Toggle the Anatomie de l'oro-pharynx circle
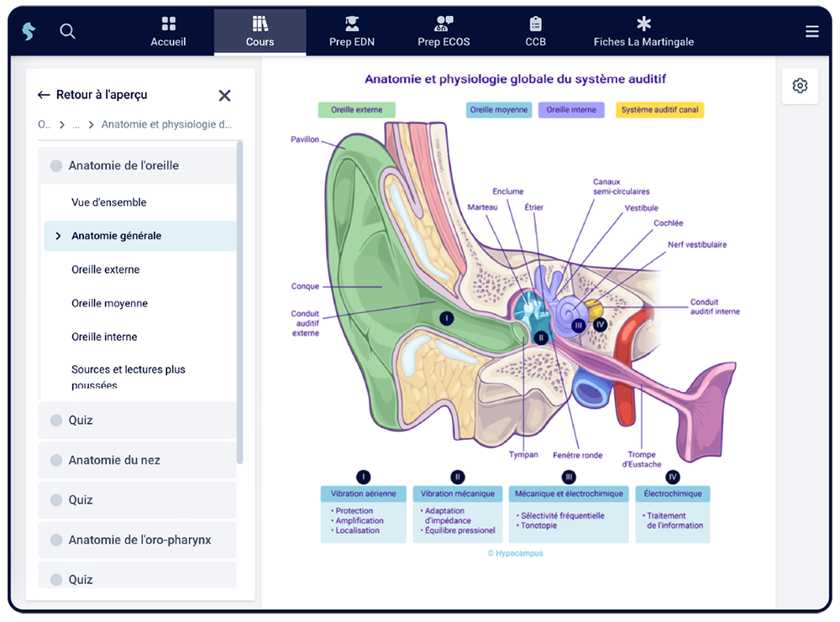The width and height of the screenshot is (840, 622). (56, 540)
